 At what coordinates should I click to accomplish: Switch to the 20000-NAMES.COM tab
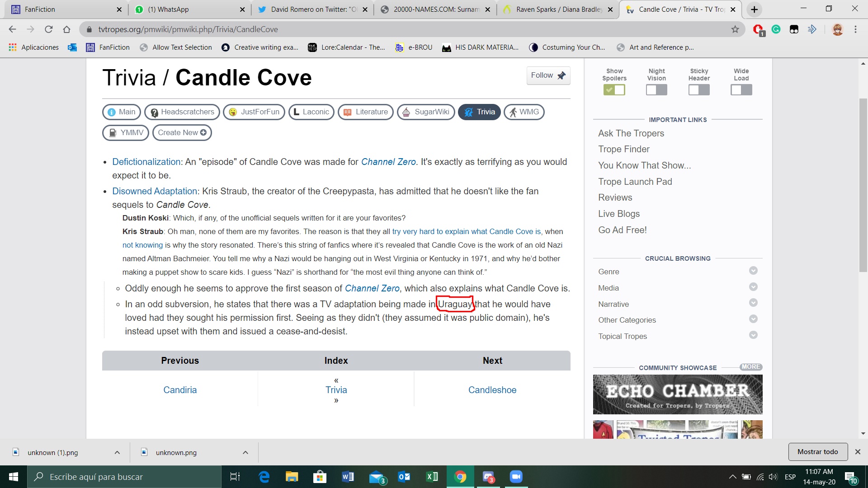click(x=435, y=9)
